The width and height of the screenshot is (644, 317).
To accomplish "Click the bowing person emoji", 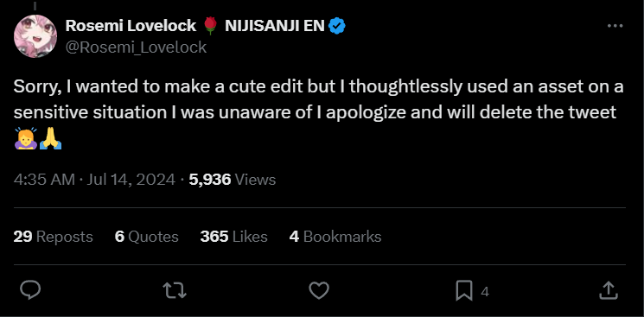I will point(25,138).
